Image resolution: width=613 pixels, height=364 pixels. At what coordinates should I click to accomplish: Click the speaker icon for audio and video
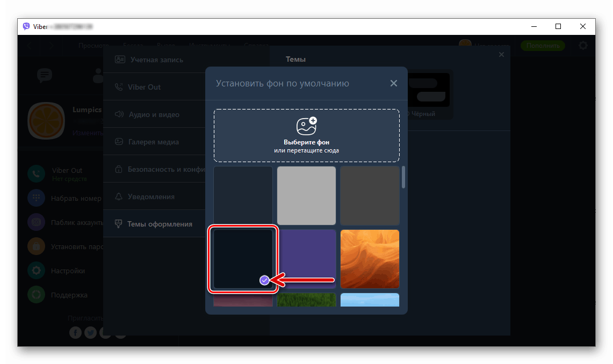point(119,114)
